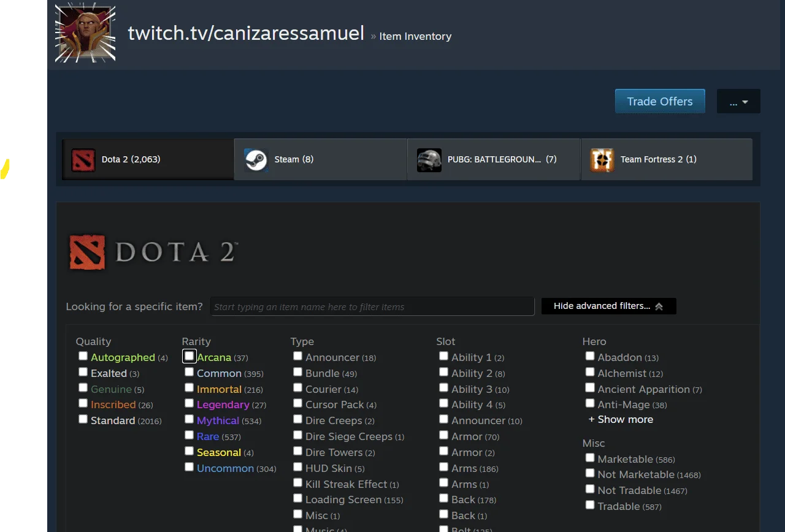Check the Inscribed quality filter
Screen dimensions: 785x532
83,403
